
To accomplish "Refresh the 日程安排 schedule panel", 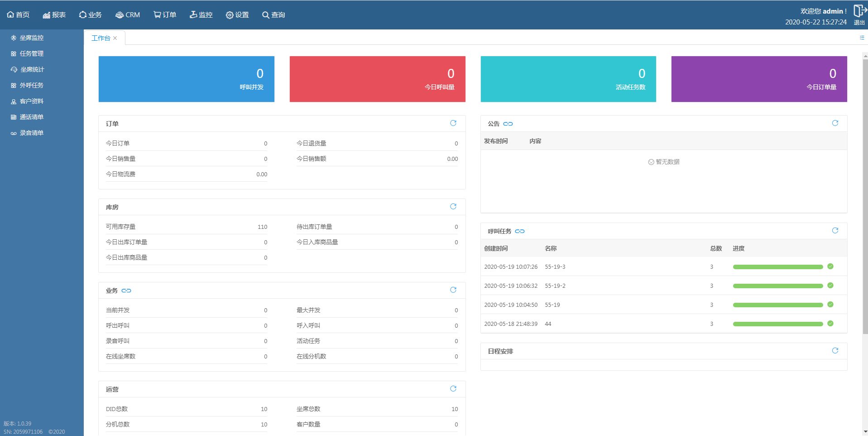I will (835, 351).
